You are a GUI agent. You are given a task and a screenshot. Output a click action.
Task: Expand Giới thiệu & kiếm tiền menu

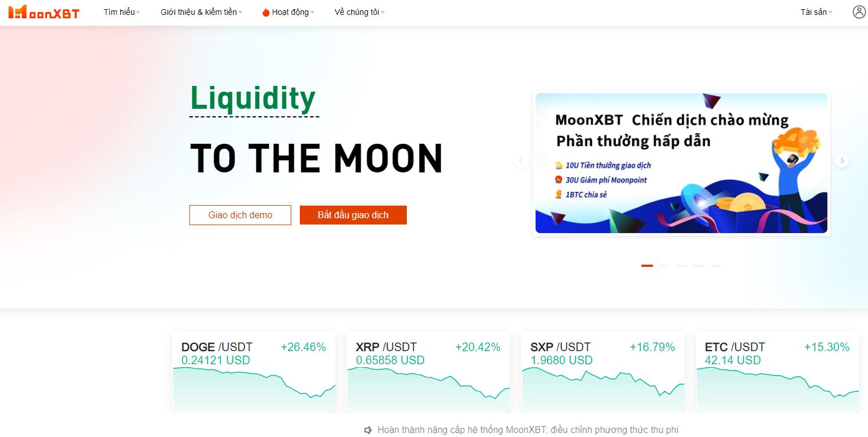201,12
